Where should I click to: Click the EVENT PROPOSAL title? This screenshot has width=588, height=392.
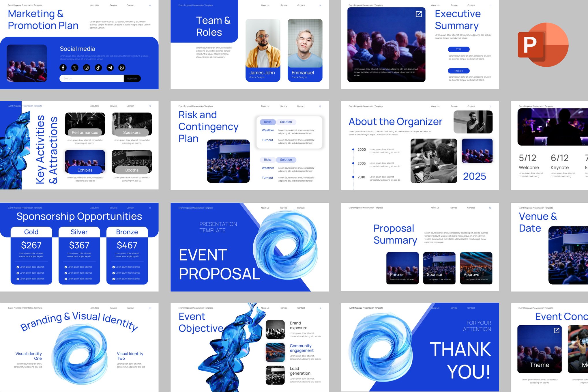pyautogui.click(x=219, y=264)
